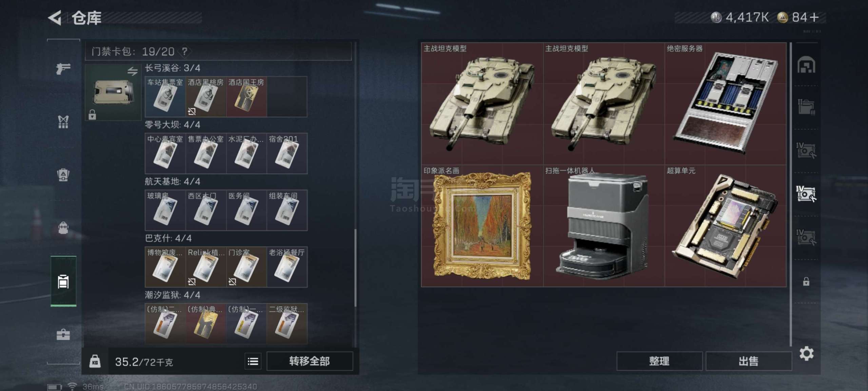The width and height of the screenshot is (868, 391).
Task: Toggle the lock icon in right sidebar
Action: [x=806, y=281]
